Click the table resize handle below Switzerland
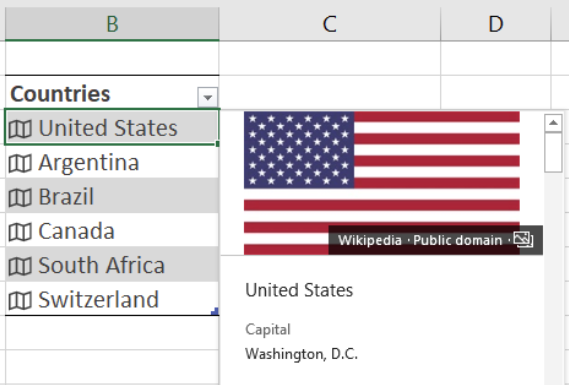569x385 pixels. (215, 311)
